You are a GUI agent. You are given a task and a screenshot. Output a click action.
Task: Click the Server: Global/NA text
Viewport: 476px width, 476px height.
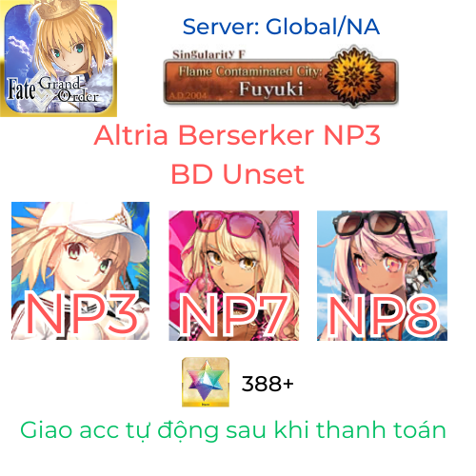(281, 27)
